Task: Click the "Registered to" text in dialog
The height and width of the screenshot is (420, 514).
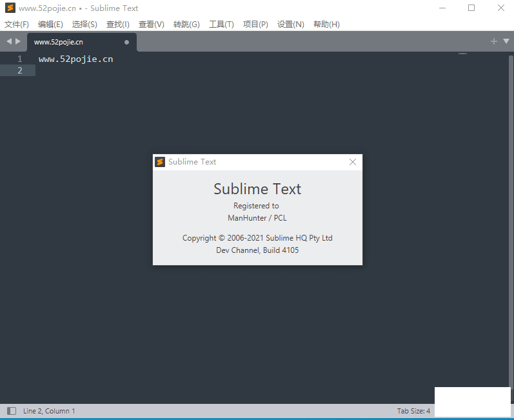Action: pos(256,206)
